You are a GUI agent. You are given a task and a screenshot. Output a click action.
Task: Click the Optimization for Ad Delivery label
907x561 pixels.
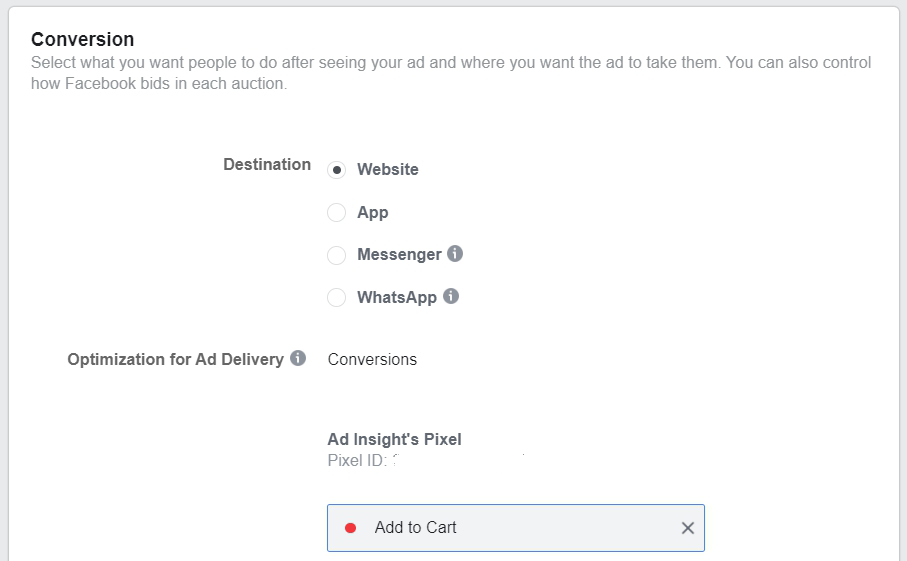pos(176,360)
